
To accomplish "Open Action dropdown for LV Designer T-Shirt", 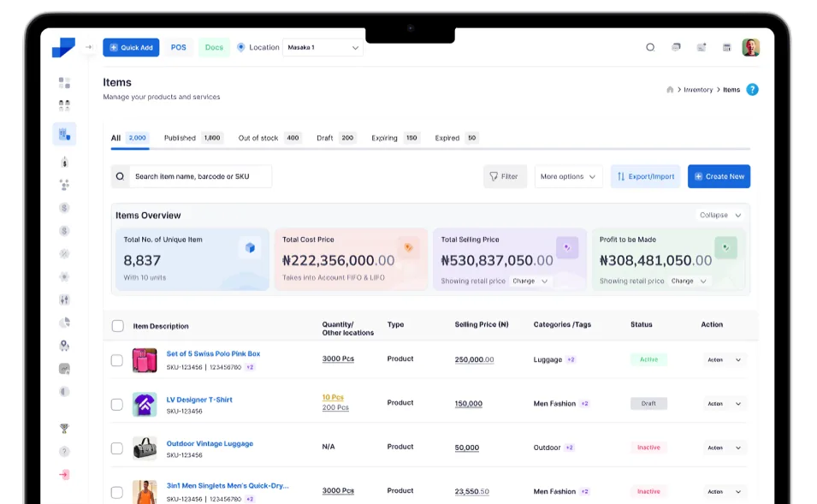I will tap(725, 403).
